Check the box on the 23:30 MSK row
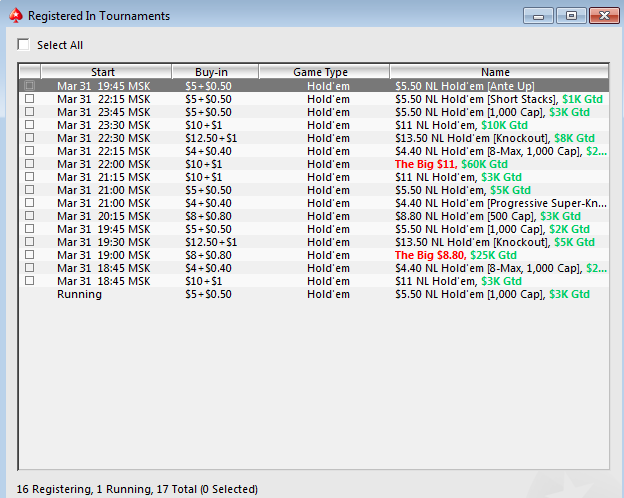Image resolution: width=624 pixels, height=498 pixels. tap(29, 125)
